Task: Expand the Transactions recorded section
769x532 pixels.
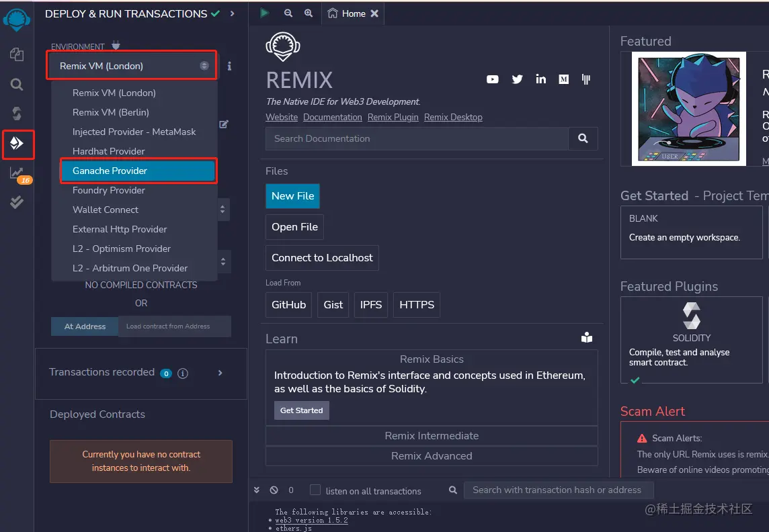Action: (x=220, y=373)
